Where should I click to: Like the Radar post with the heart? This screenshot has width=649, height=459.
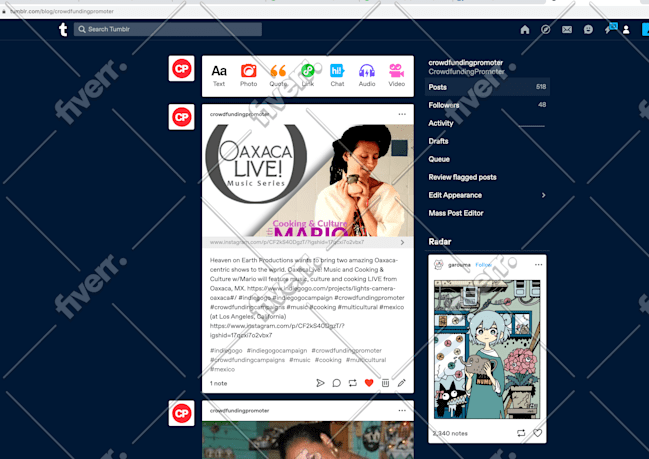(x=537, y=433)
